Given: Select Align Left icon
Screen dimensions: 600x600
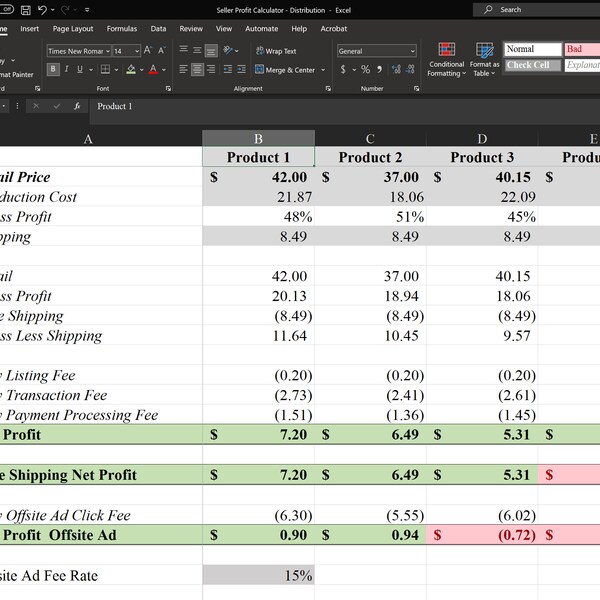Looking at the screenshot, I should pyautogui.click(x=184, y=69).
